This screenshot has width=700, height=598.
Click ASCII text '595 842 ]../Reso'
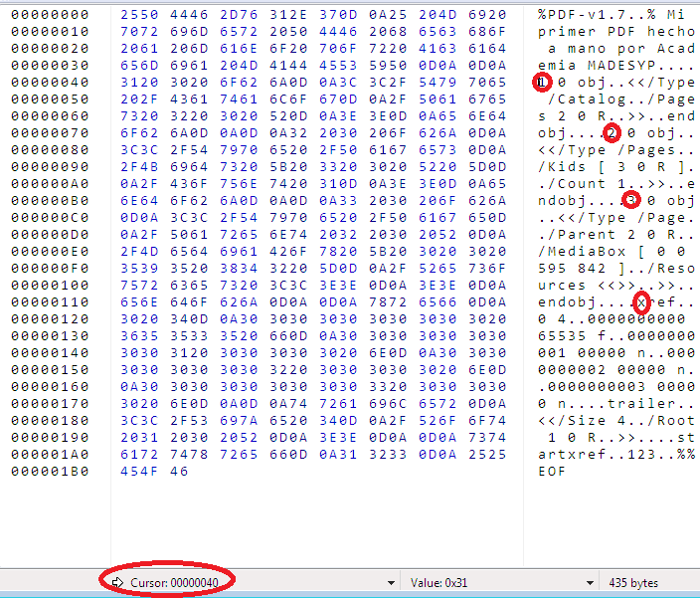tap(616, 269)
